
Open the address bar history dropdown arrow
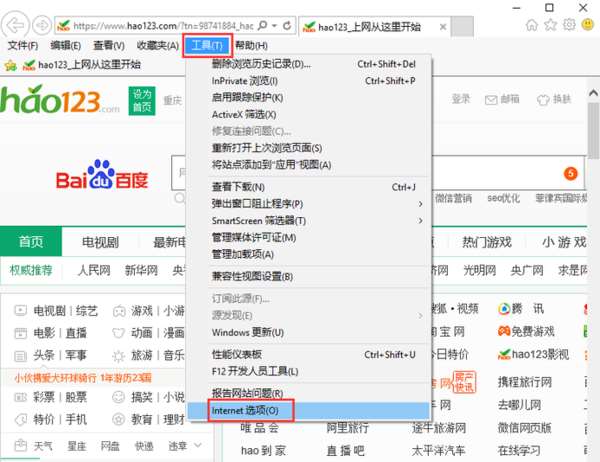pos(274,26)
